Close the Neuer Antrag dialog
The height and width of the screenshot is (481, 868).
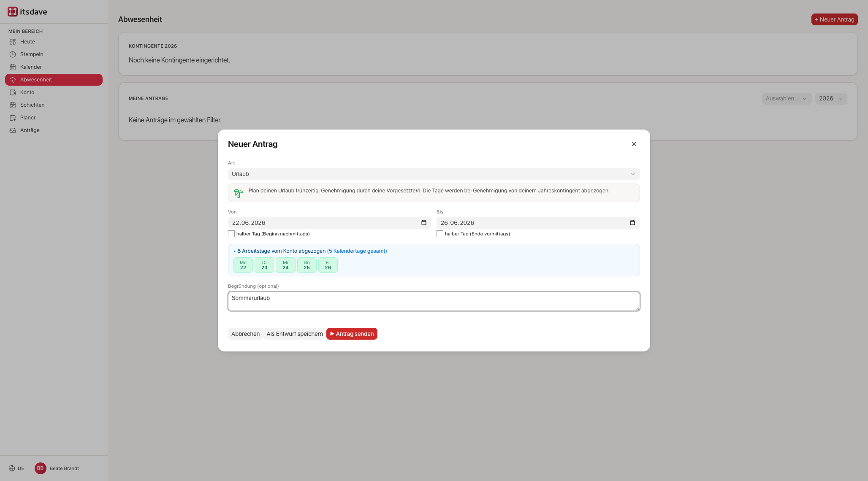634,144
